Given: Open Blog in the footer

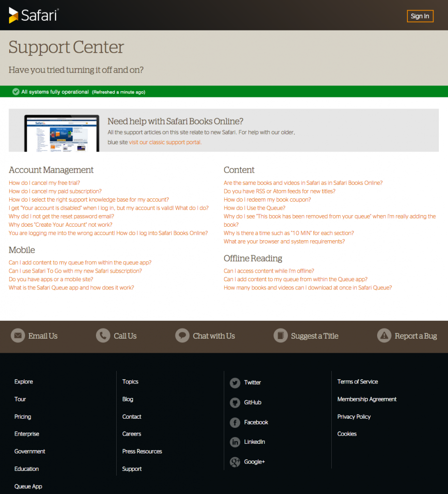Looking at the screenshot, I should pos(127,399).
